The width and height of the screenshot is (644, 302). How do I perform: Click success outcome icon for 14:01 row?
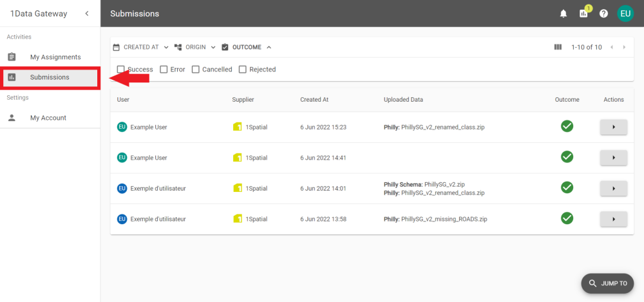pos(567,187)
